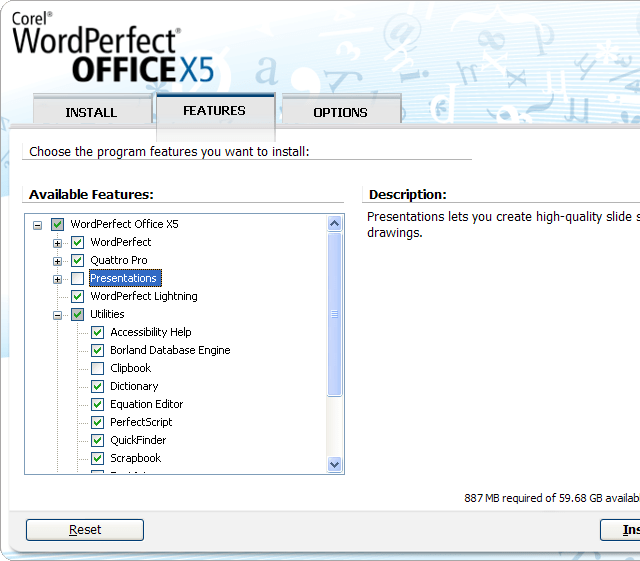640x561 pixels.
Task: Expand the WordPerfect feature node
Action: [58, 243]
